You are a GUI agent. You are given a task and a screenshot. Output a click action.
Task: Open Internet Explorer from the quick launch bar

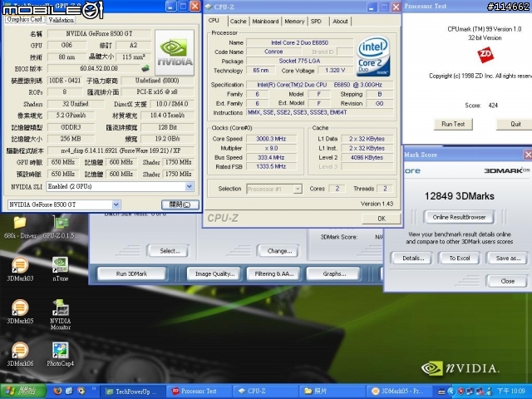coord(69,391)
